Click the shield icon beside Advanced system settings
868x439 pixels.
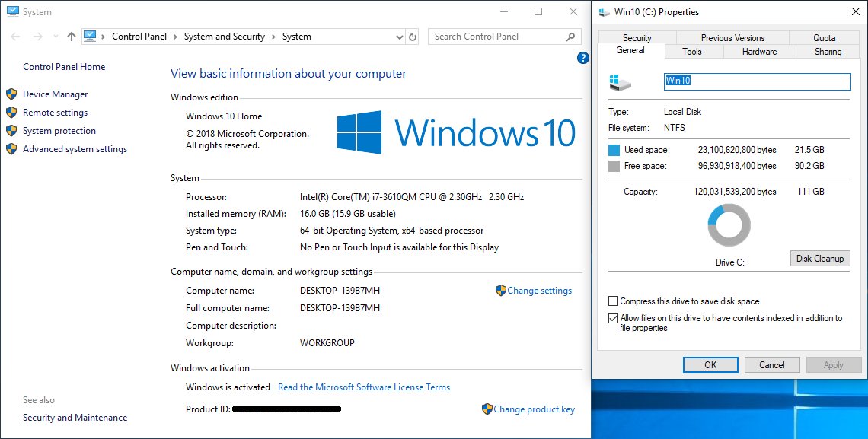point(11,148)
